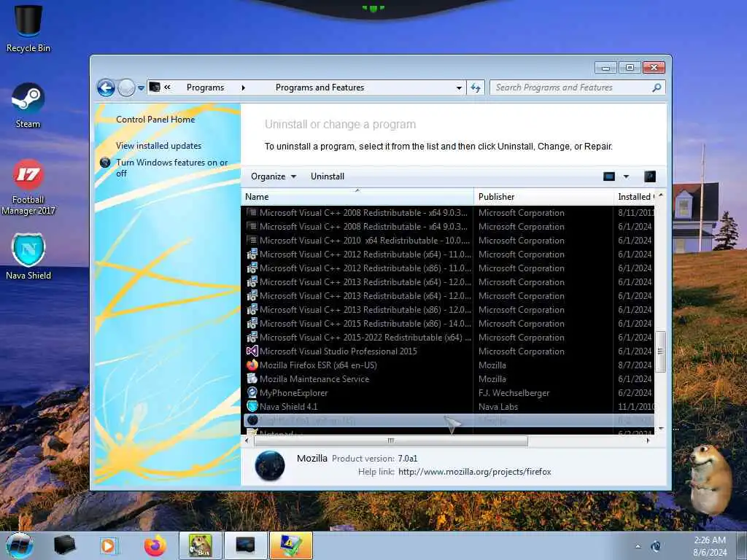Select the Recycle Bin desktop icon
Screen dimensions: 747x560
[28, 28]
